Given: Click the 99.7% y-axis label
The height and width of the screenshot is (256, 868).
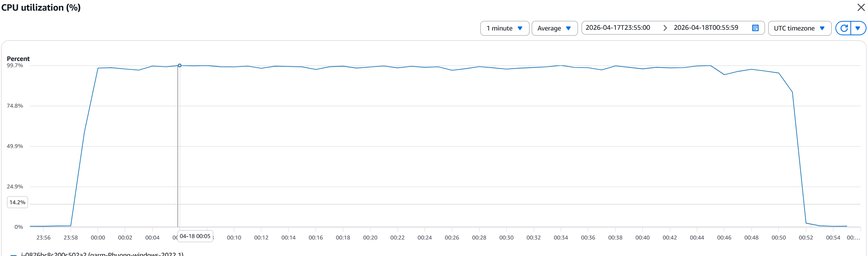Looking at the screenshot, I should pyautogui.click(x=15, y=65).
